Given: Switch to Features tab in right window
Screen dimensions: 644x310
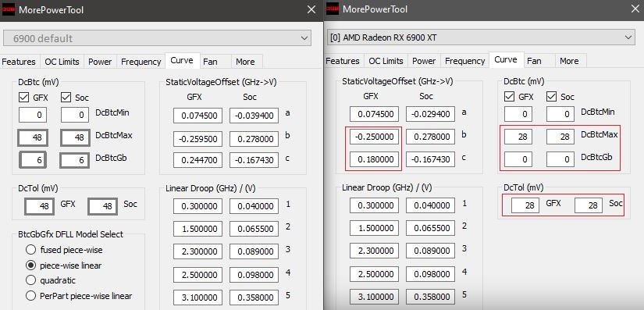Looking at the screenshot, I should click(343, 61).
